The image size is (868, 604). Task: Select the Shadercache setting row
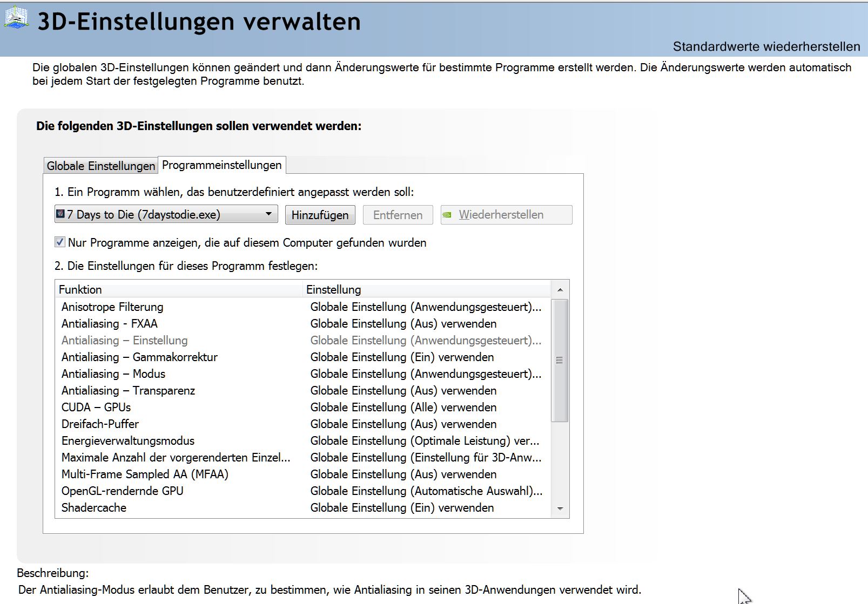302,507
